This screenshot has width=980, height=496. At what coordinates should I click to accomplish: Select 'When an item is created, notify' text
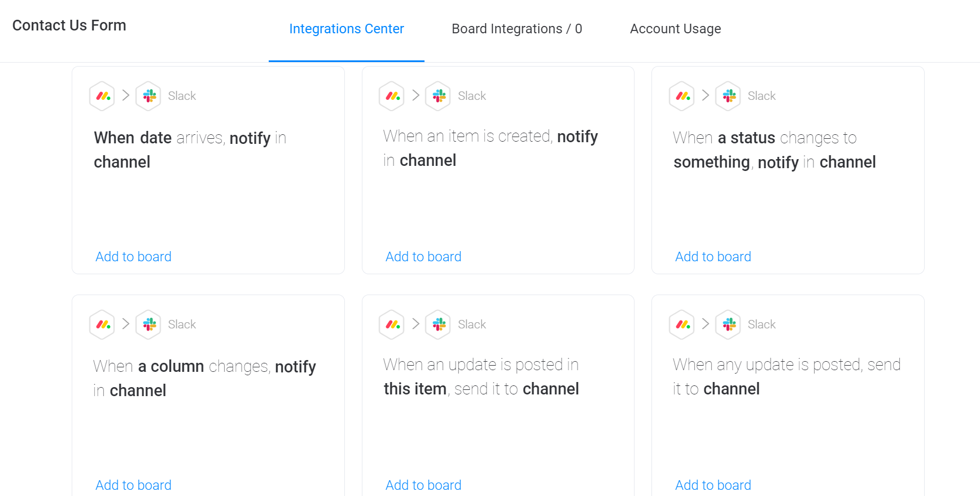click(491, 137)
